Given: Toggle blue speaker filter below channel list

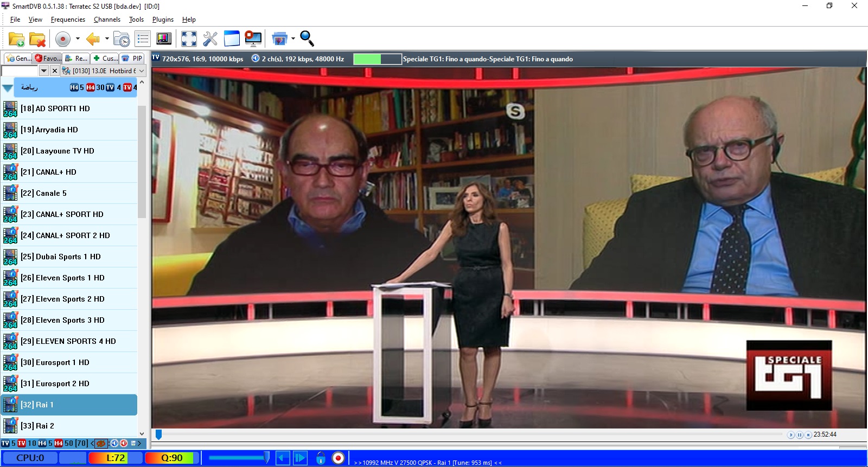Looking at the screenshot, I should point(114,443).
